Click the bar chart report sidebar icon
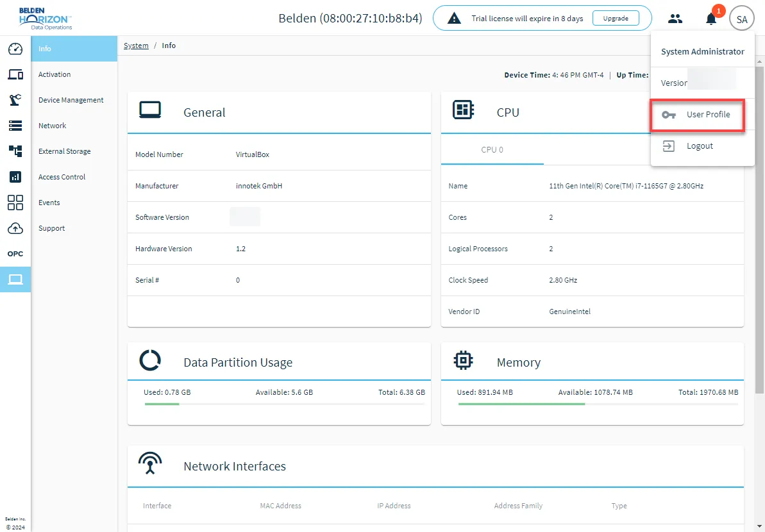The image size is (765, 532). 15,176
